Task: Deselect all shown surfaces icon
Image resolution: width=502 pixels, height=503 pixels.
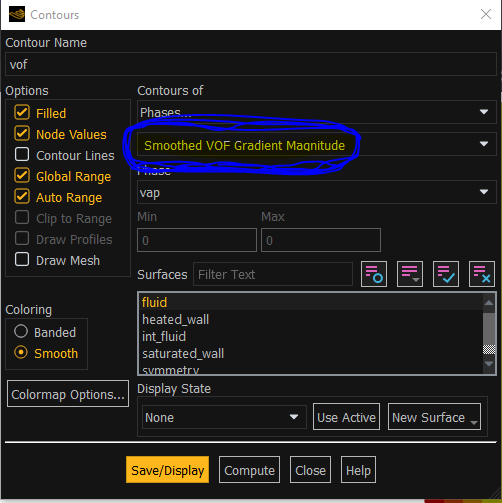Action: click(x=482, y=274)
